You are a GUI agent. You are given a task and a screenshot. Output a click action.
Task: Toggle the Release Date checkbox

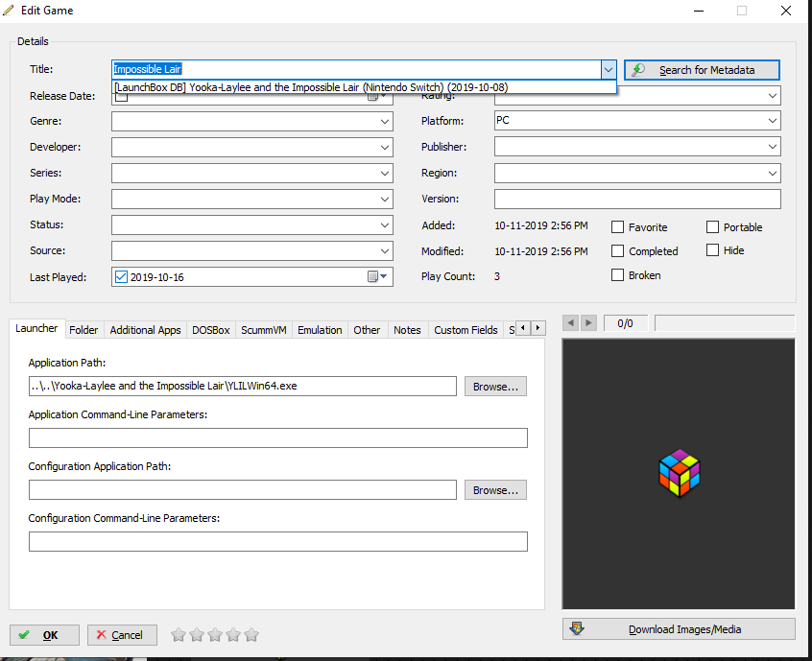point(121,98)
